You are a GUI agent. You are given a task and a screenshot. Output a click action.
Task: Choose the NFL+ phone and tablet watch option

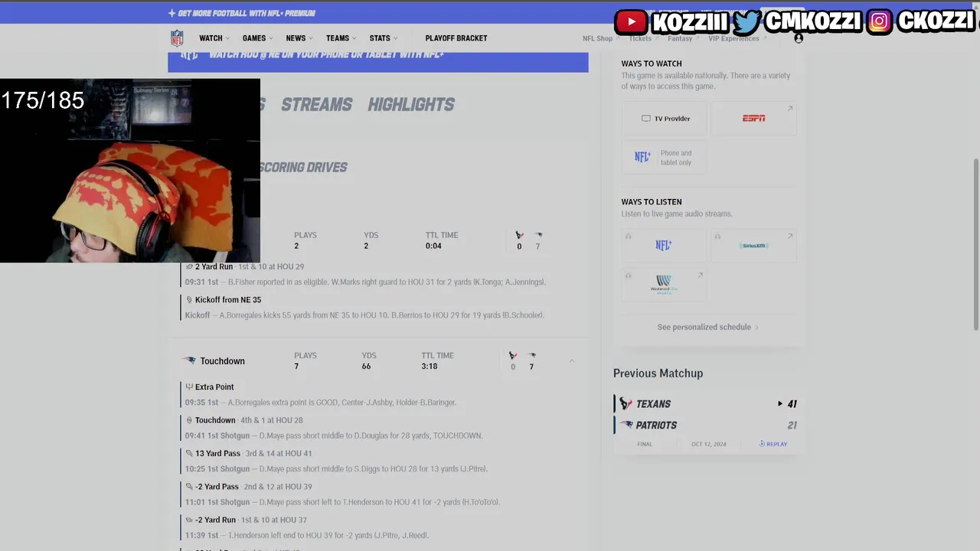pos(664,157)
